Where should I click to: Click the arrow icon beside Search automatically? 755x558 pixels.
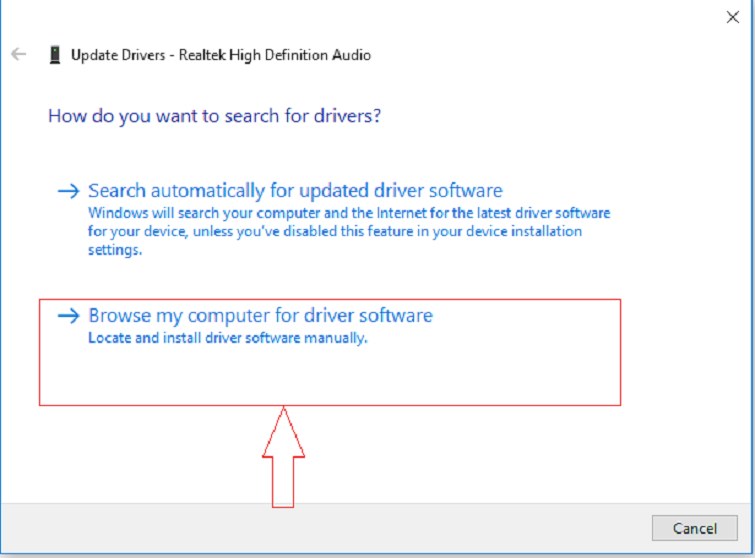tap(67, 191)
